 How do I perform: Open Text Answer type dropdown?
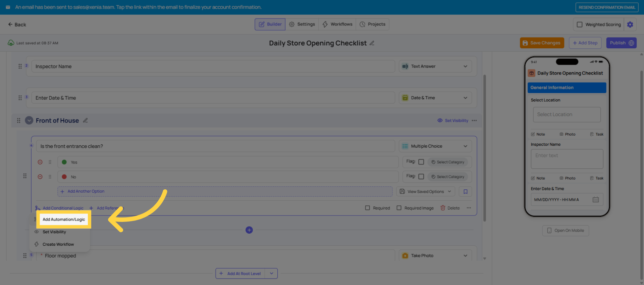(x=435, y=66)
